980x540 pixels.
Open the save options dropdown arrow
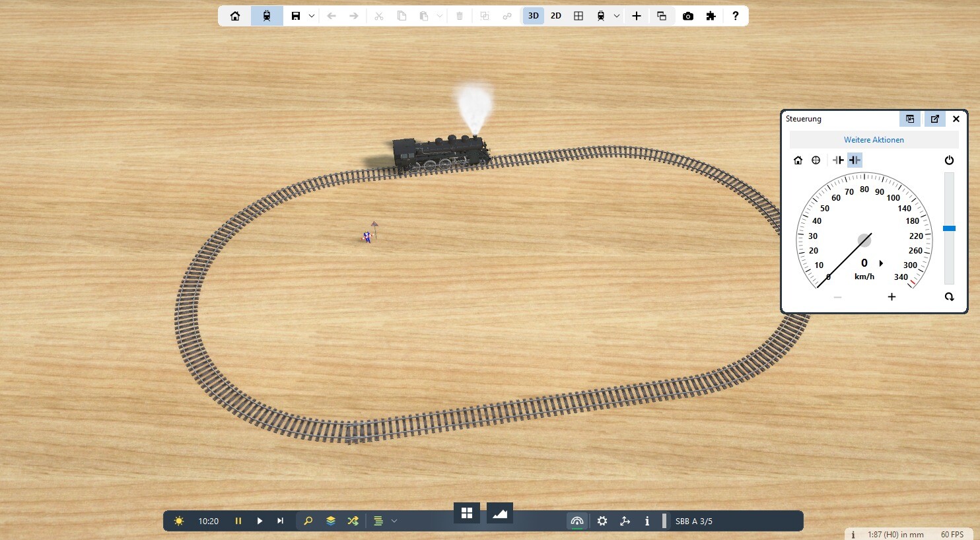point(312,16)
